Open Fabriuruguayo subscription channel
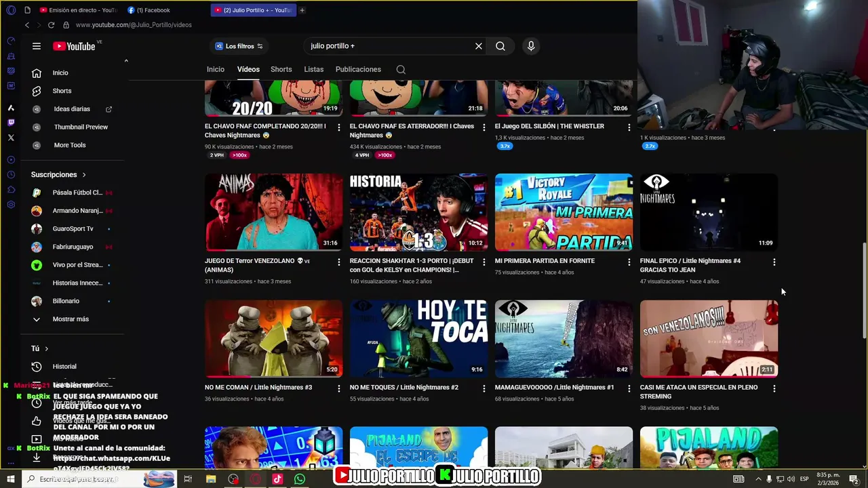The height and width of the screenshot is (488, 868). tap(73, 247)
